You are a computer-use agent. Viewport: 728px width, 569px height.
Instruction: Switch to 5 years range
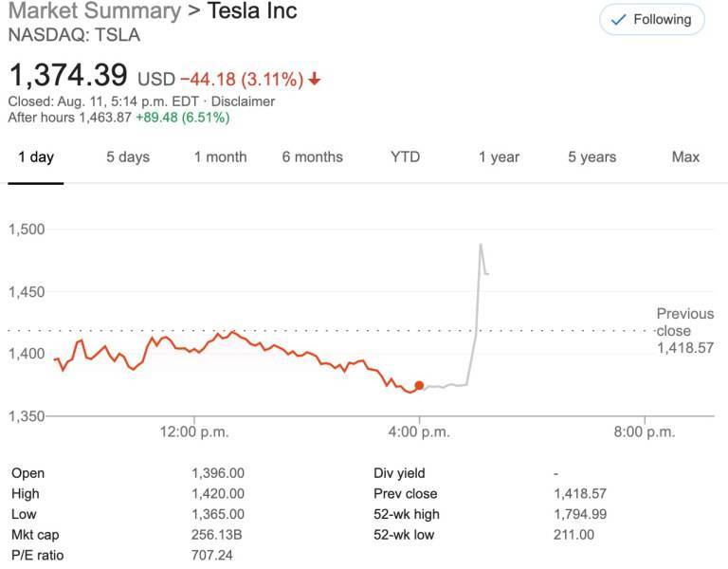[x=591, y=157]
